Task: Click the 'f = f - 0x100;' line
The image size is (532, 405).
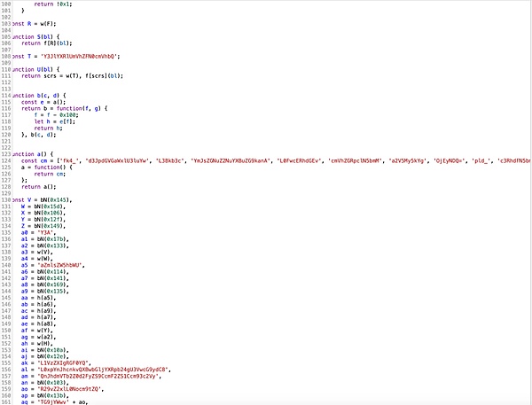Action: point(55,114)
